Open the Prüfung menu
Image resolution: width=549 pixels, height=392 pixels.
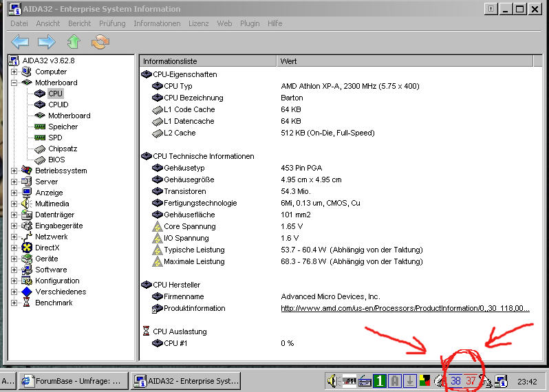[112, 23]
